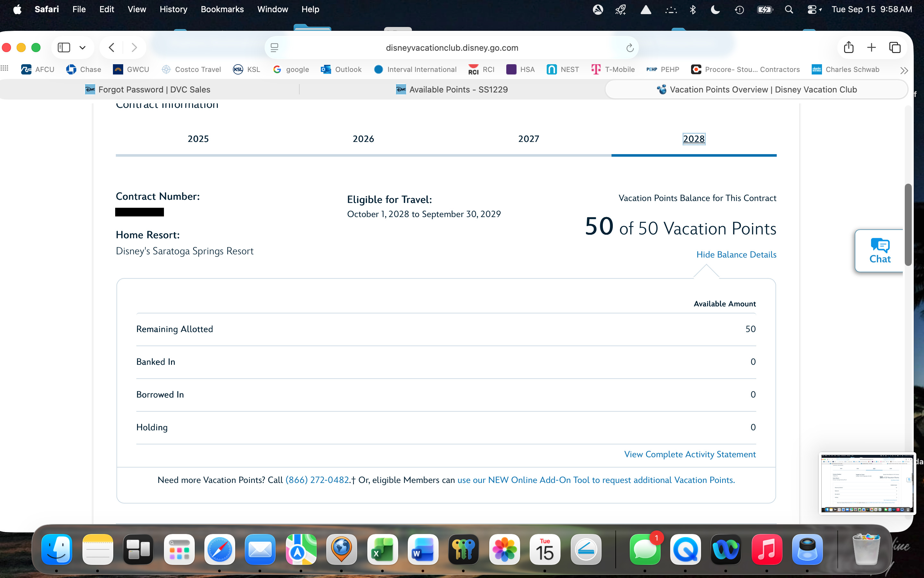The width and height of the screenshot is (924, 578).
Task: Open Spotlight search in menu bar
Action: [789, 10]
